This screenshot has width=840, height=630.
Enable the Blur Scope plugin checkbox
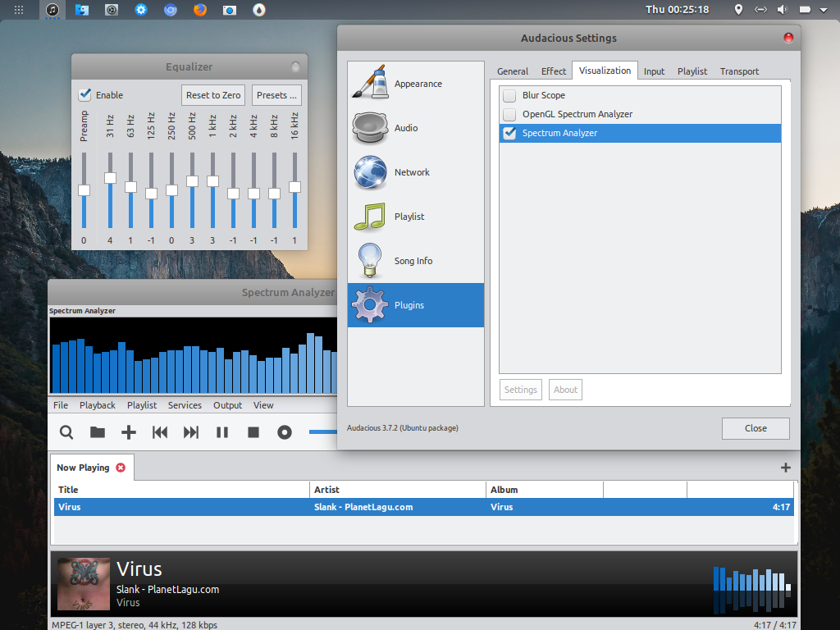(x=509, y=95)
